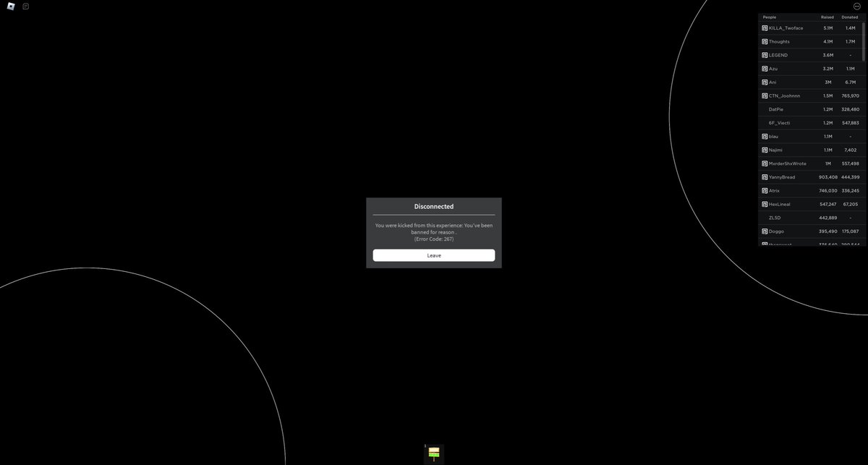
Task: Click Najimi's 7,402 donated value
Action: coord(851,150)
